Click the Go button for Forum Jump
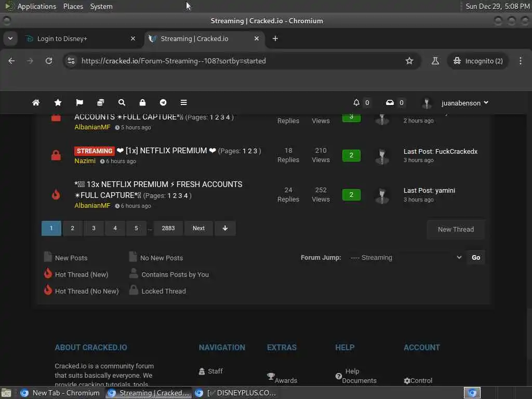The image size is (532, 399). [x=476, y=258]
